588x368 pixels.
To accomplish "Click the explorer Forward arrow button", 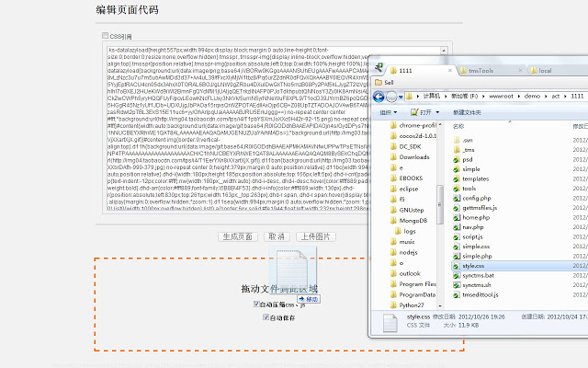I will 391,97.
